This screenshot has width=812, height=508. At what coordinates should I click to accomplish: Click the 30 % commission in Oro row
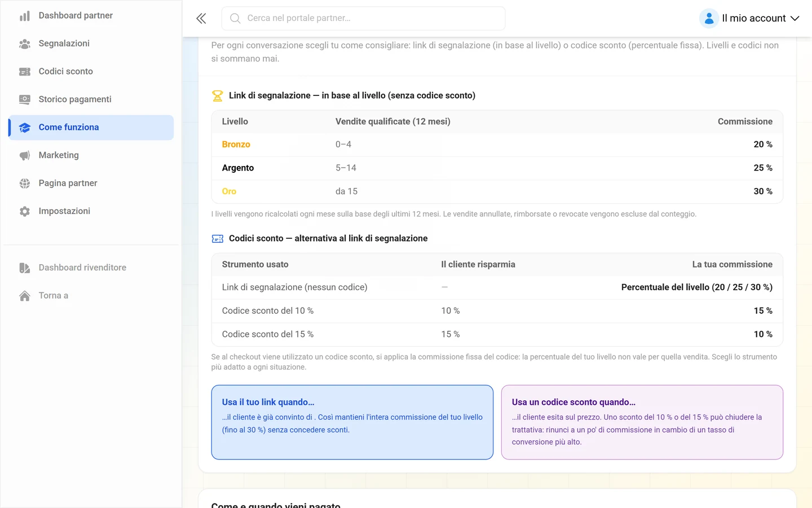pyautogui.click(x=763, y=191)
